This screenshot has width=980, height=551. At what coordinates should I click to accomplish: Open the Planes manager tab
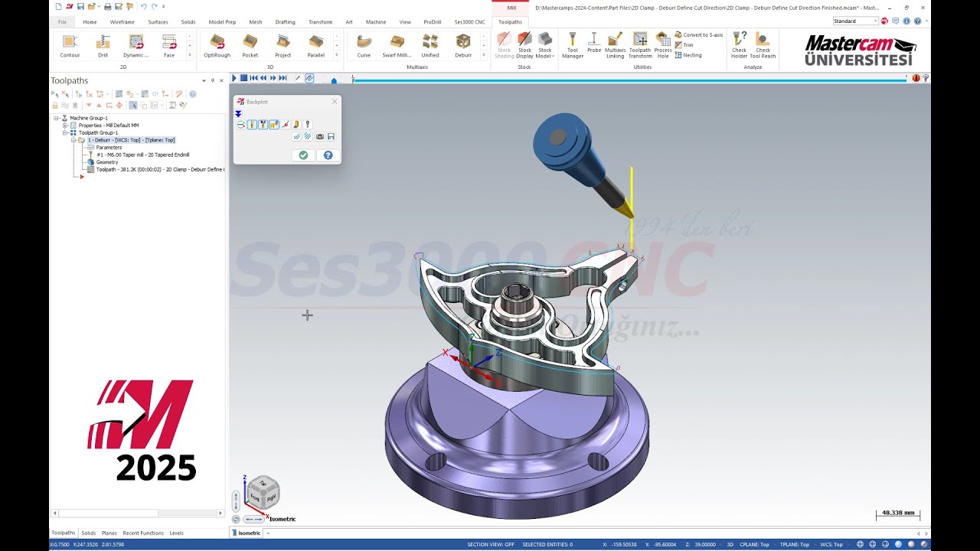109,533
